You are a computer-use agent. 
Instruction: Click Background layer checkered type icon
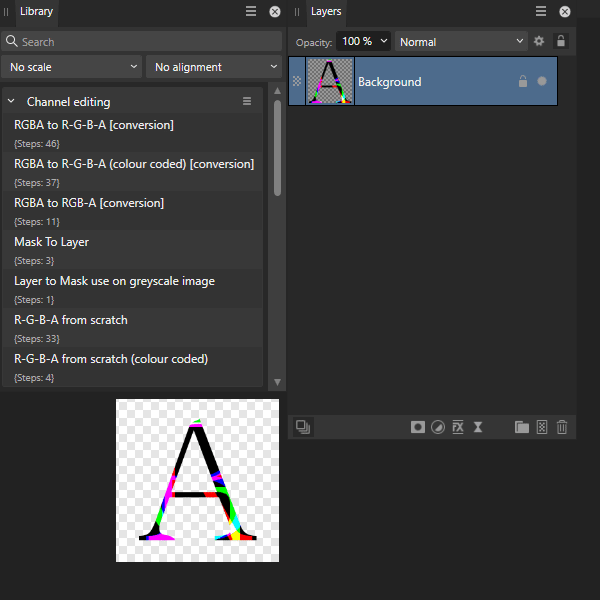click(297, 81)
